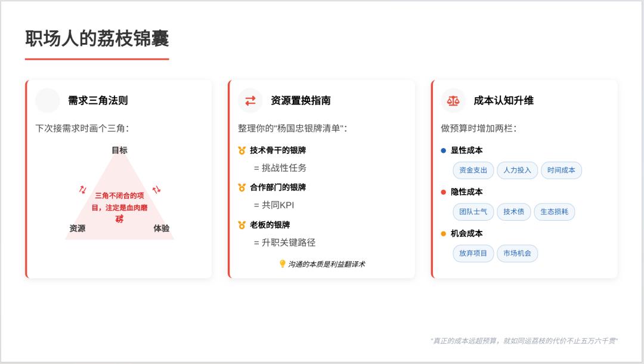Click the text 老板的银牌
The height and width of the screenshot is (364, 644).
pyautogui.click(x=270, y=225)
